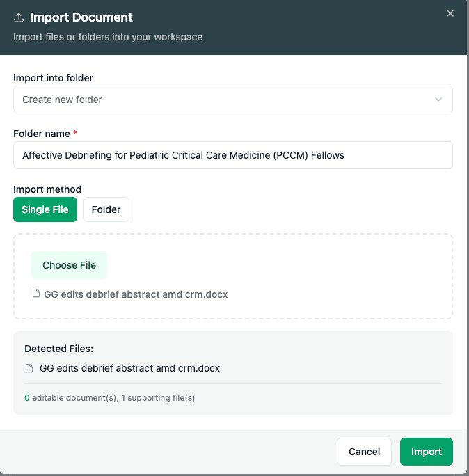Switch import method to Folder
This screenshot has height=476, width=469.
(106, 209)
